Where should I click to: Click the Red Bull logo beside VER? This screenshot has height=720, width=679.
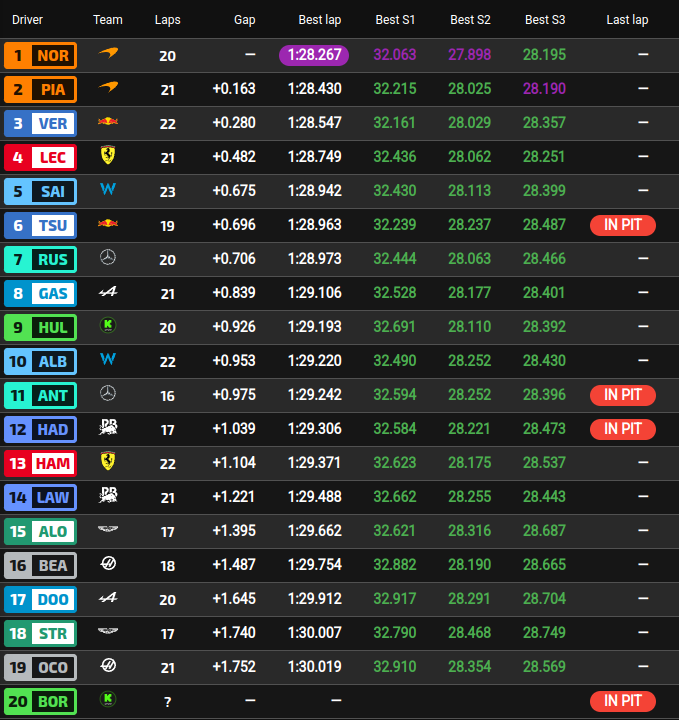click(x=108, y=123)
